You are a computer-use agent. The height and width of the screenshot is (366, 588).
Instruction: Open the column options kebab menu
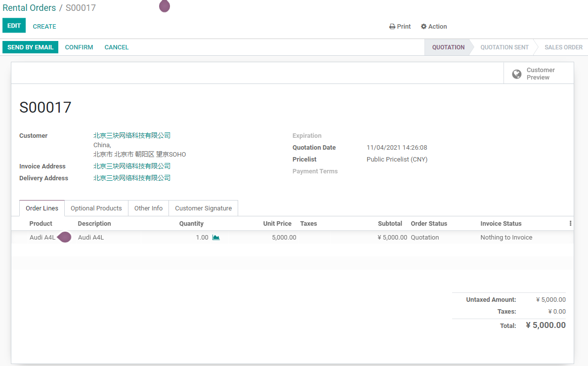click(x=570, y=223)
